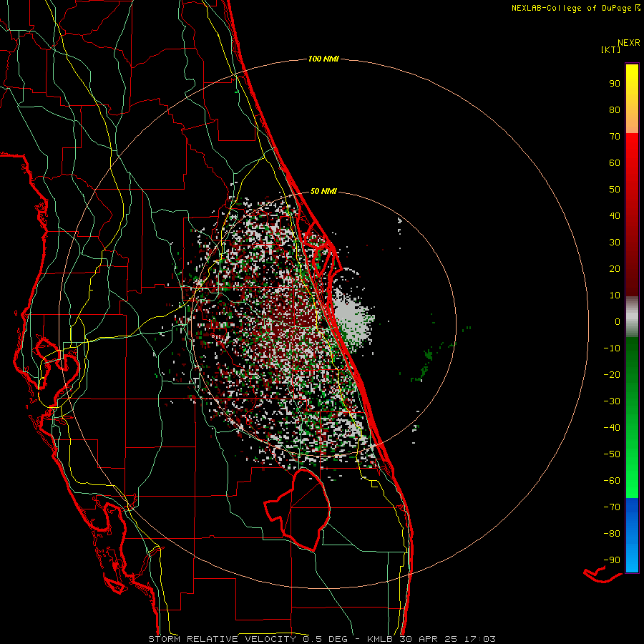Image resolution: width=644 pixels, height=644 pixels.
Task: Click the gray zero-velocity band on the color bar
Action: (x=632, y=317)
